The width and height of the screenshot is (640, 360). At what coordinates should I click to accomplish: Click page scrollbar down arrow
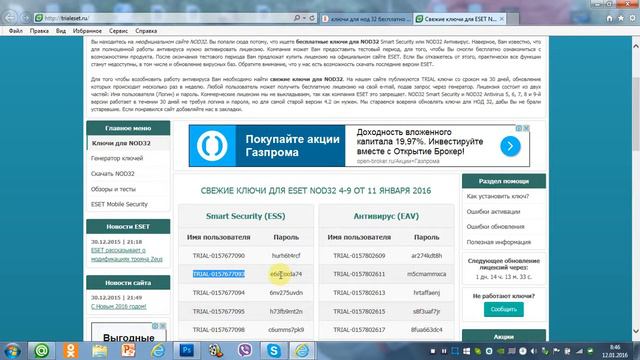(x=636, y=331)
